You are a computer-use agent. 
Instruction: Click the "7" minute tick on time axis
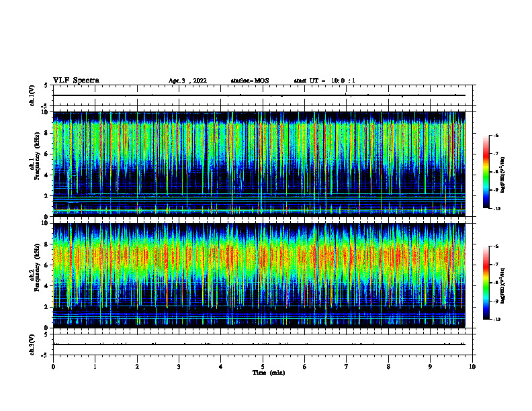347,367
